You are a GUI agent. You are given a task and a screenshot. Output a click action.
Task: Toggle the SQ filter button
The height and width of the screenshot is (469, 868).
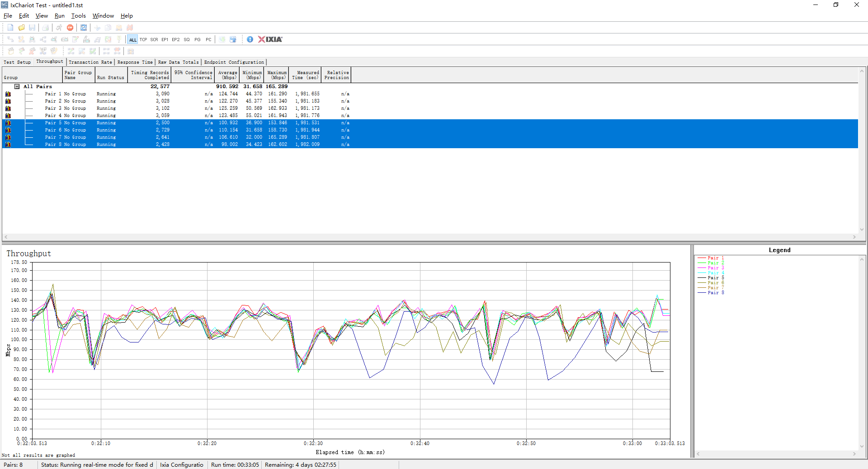pyautogui.click(x=187, y=39)
